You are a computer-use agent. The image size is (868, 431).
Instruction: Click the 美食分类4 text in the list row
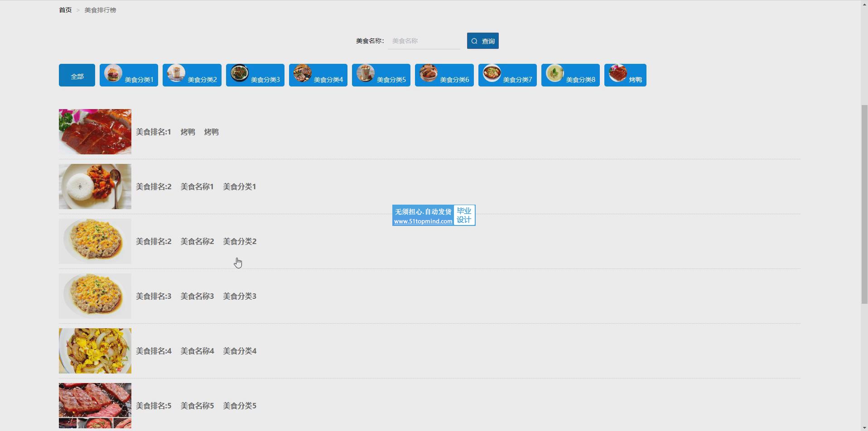[240, 351]
